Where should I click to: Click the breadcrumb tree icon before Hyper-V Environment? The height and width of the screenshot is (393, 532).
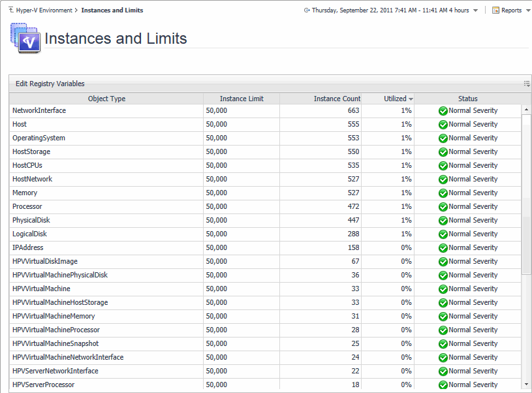[x=11, y=10]
